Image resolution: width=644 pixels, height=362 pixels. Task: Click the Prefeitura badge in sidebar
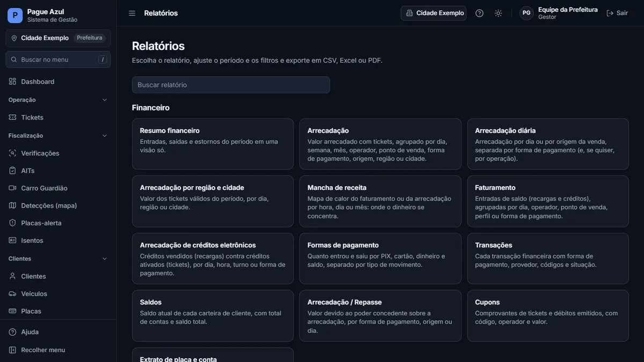coord(89,38)
